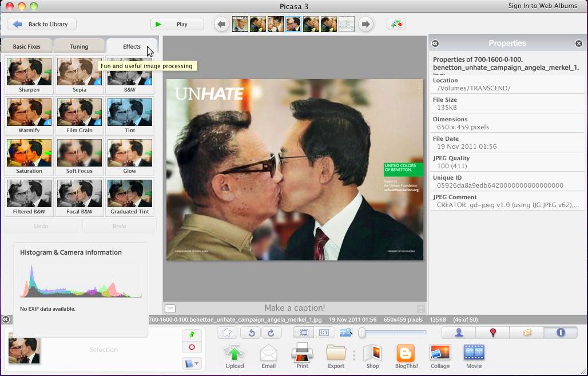The height and width of the screenshot is (376, 588).
Task: Apply the Focal B&W effect
Action: (79, 197)
